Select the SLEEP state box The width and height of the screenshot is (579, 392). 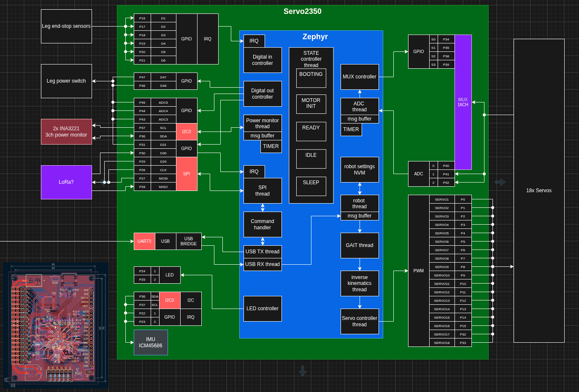[x=311, y=186]
